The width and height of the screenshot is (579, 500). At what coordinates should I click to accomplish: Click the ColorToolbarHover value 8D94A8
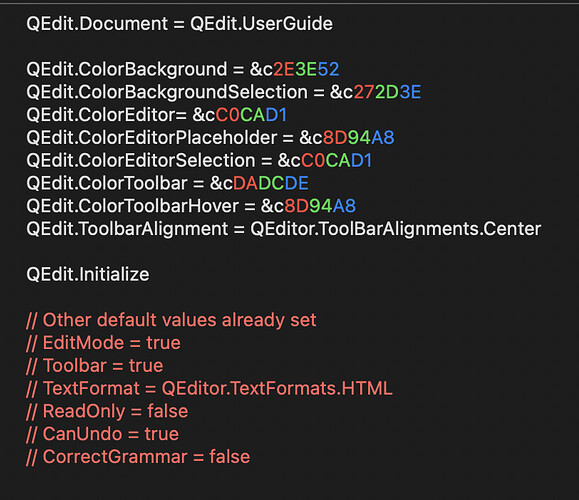tap(320, 206)
